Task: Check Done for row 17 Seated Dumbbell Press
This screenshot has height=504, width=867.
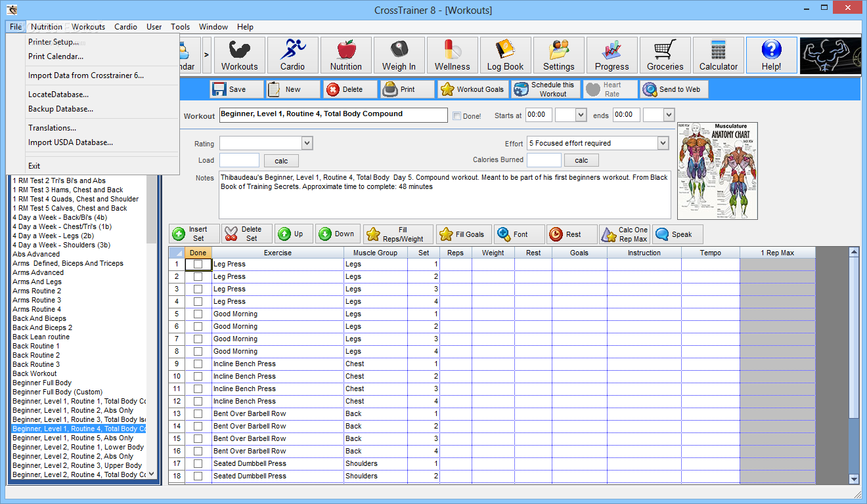Action: [198, 464]
